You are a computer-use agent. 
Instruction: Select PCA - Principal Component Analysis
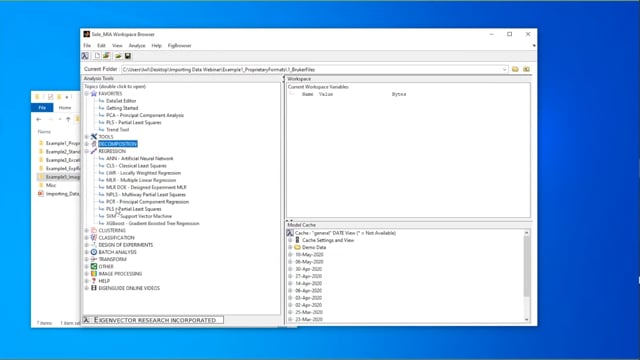coord(145,115)
